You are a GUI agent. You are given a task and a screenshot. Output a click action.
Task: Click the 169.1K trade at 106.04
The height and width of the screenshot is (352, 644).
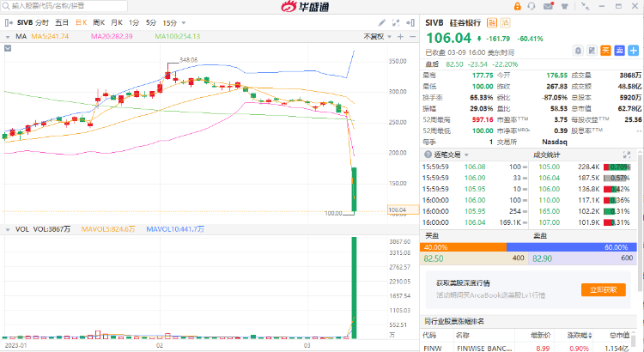(x=510, y=222)
